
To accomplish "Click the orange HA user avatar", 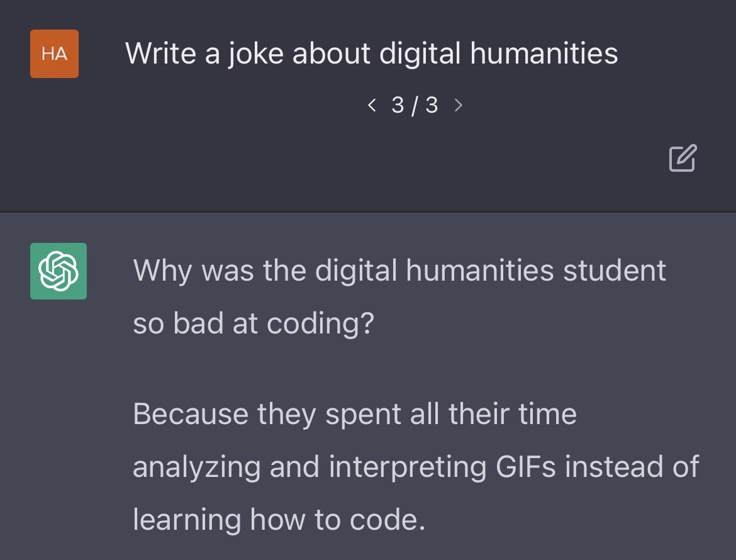I will coord(54,54).
